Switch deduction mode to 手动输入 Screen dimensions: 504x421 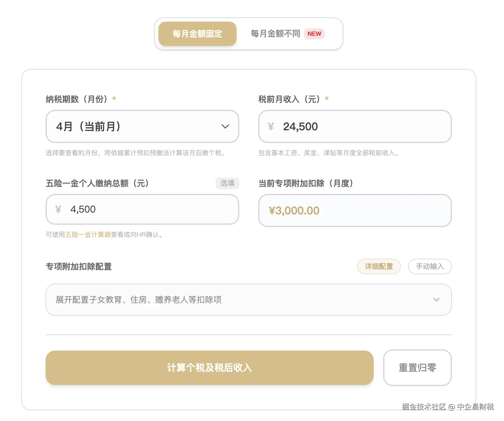click(x=430, y=266)
